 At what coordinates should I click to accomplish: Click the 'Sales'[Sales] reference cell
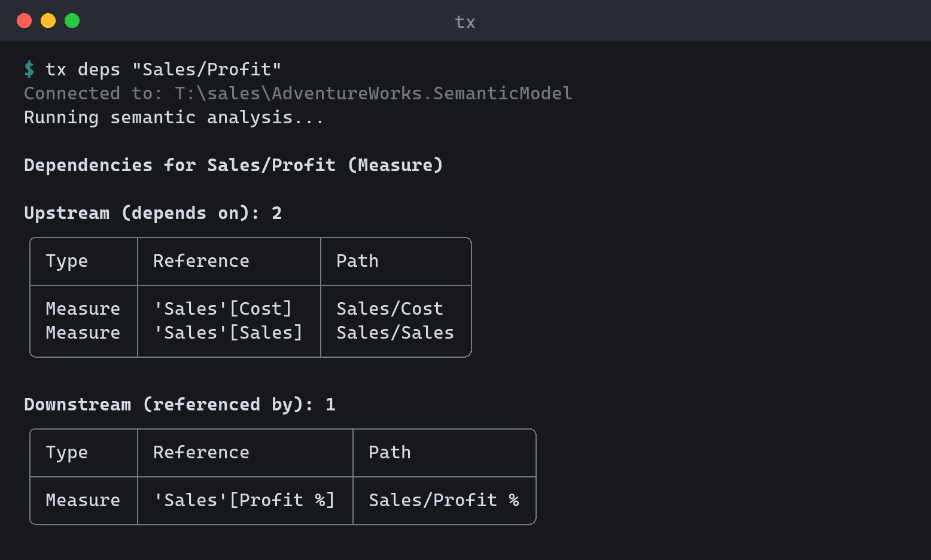228,333
